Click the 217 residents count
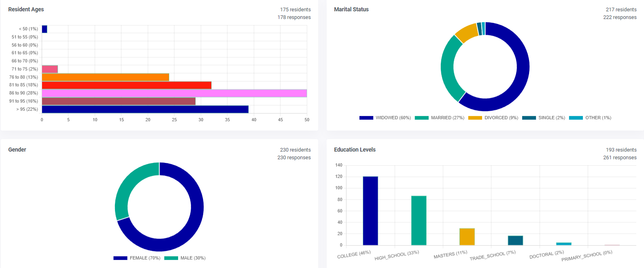The image size is (644, 268). [x=621, y=10]
